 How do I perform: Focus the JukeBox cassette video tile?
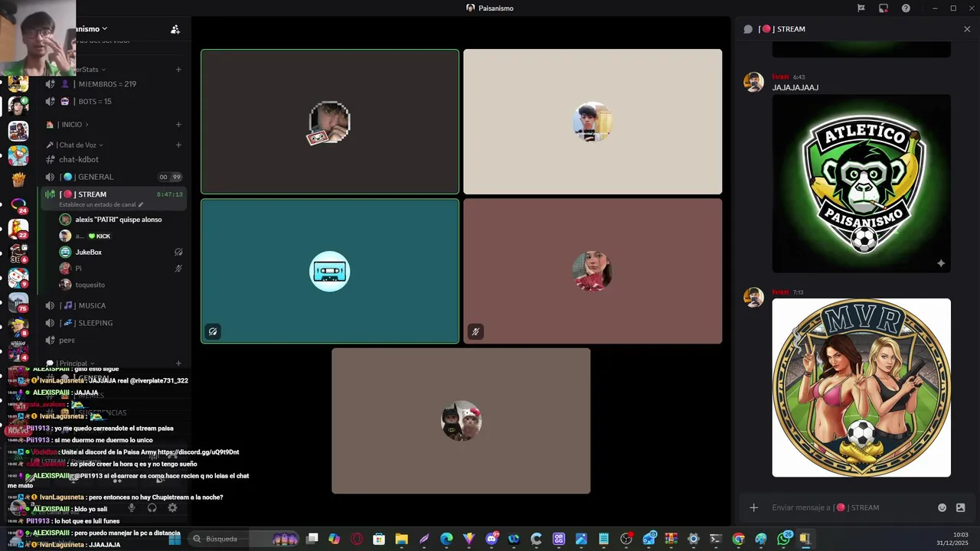330,271
